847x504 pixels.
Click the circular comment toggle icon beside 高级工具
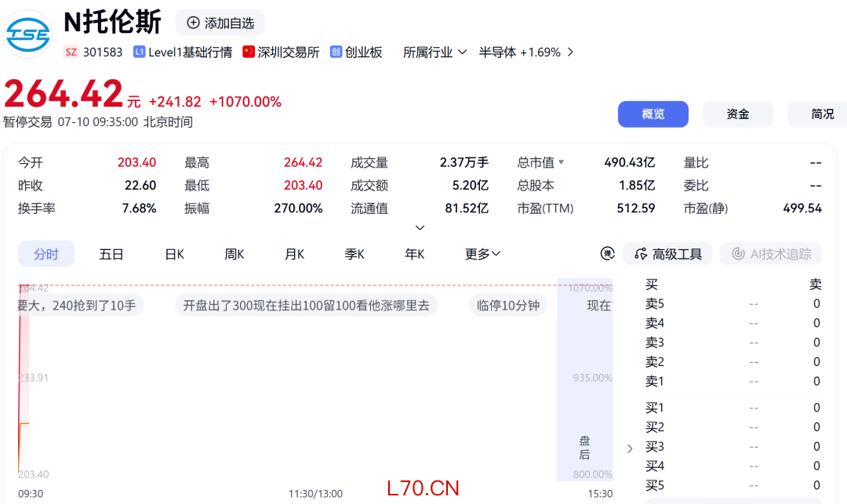coord(608,254)
